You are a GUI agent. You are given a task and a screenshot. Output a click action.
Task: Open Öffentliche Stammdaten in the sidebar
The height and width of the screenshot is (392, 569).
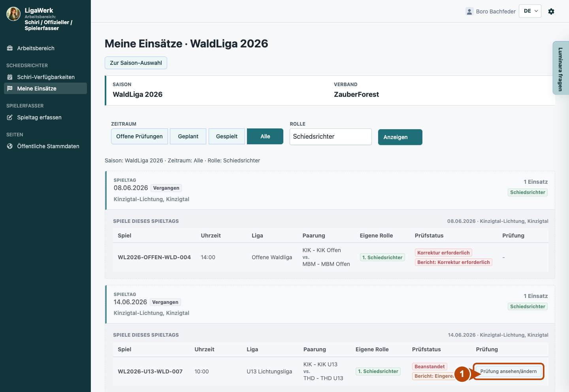pos(45,146)
